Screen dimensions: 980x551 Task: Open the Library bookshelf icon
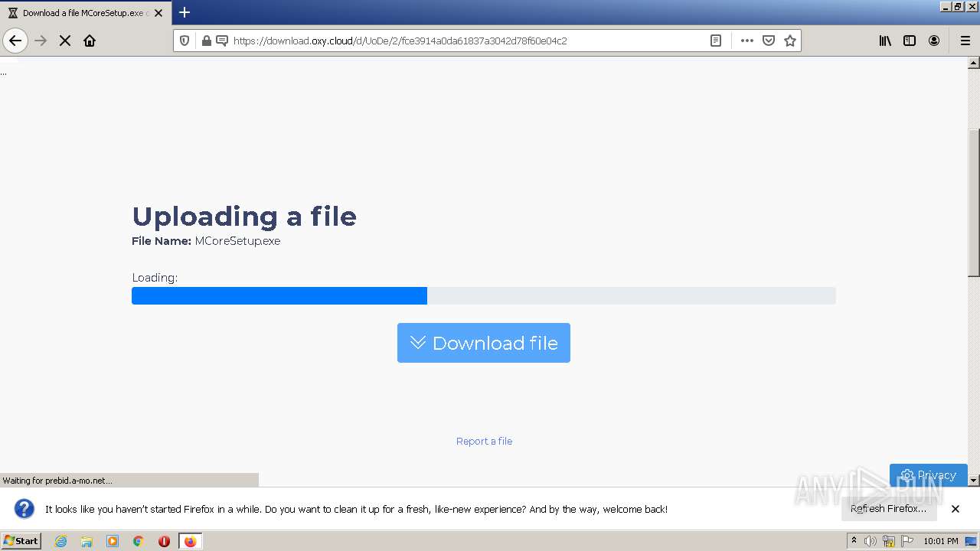[885, 41]
